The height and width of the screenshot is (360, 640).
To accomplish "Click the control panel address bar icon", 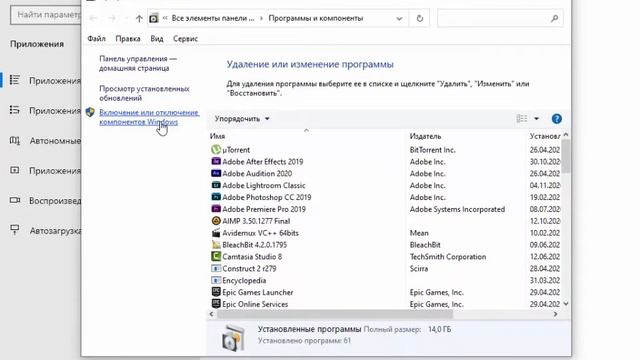I will [x=153, y=18].
